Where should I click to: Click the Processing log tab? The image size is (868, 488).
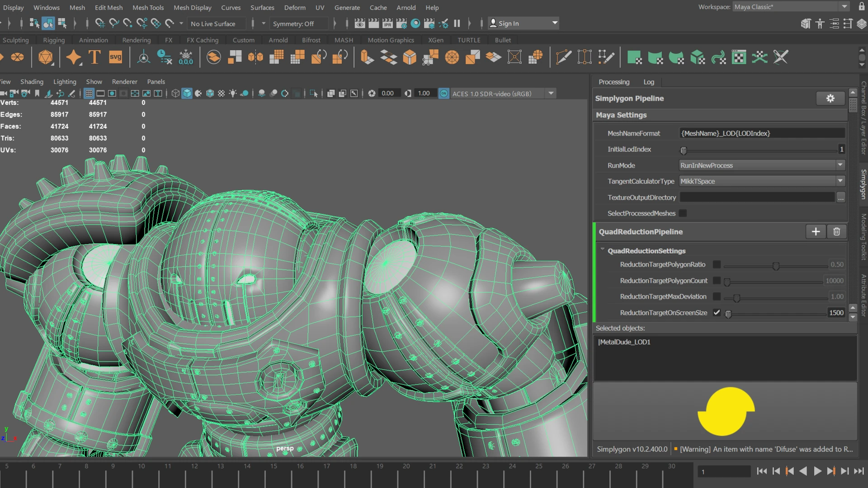click(649, 82)
